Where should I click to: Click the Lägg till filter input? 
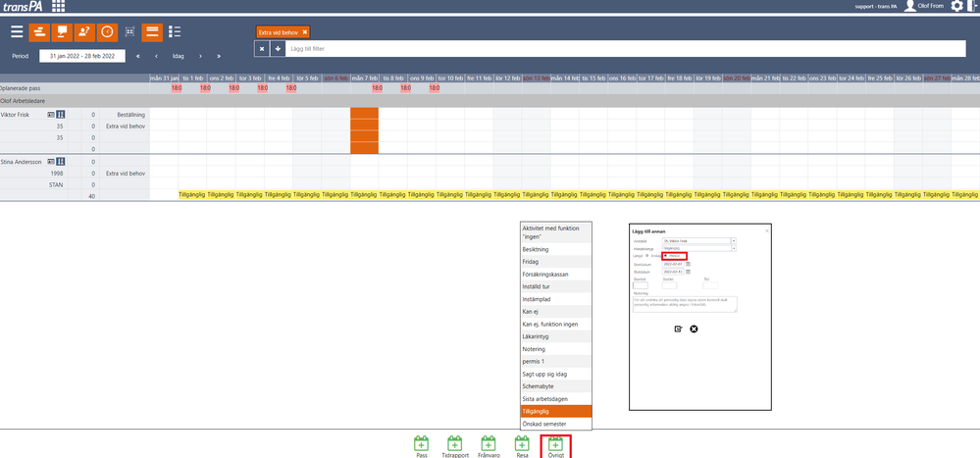tap(625, 49)
